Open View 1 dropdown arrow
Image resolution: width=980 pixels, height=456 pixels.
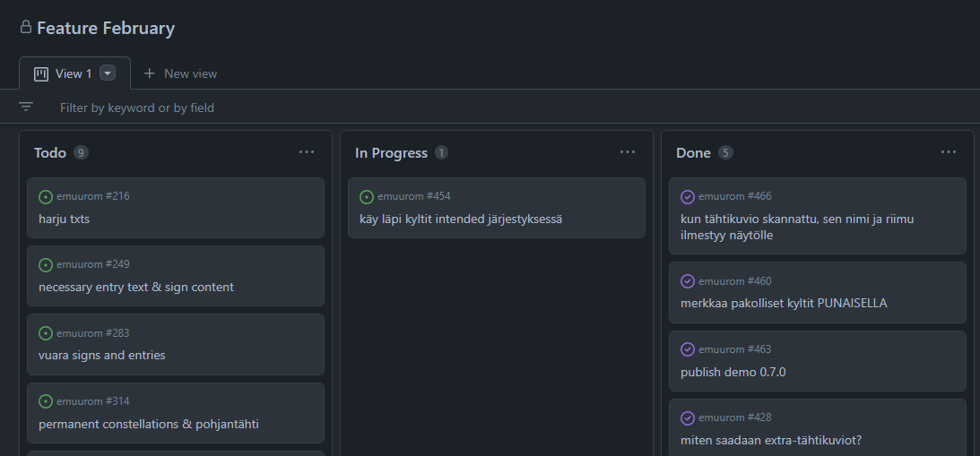point(108,73)
